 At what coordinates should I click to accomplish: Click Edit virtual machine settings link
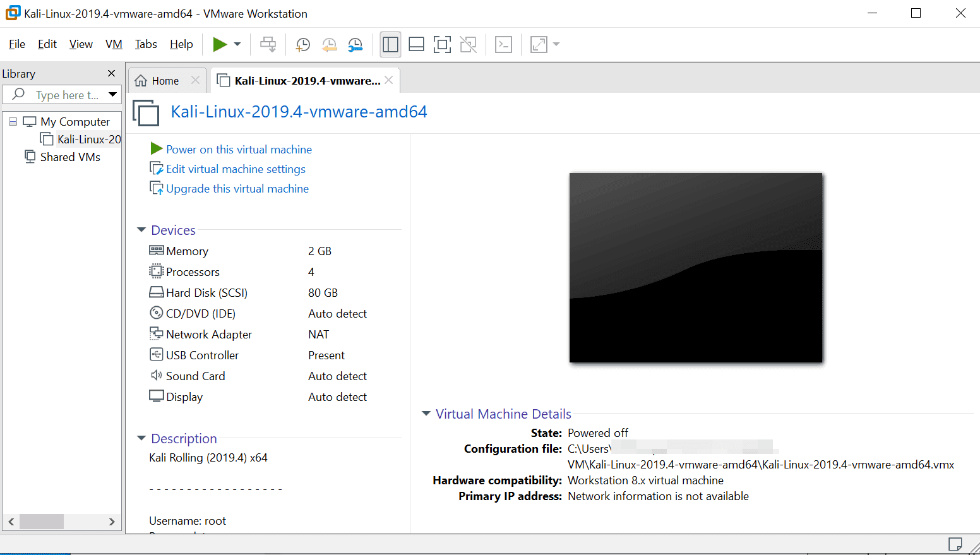tap(236, 169)
